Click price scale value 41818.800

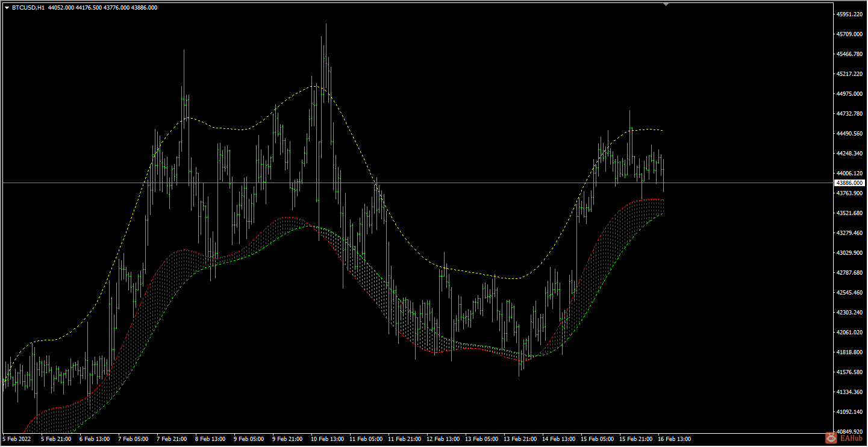(x=849, y=352)
